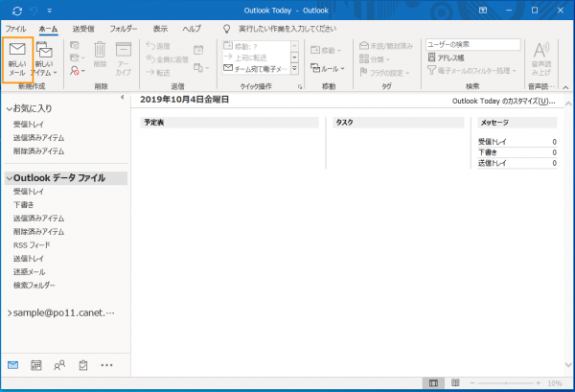The image size is (575, 392).
Task: Open Outlook Today のカスタマイズ link
Action: click(x=503, y=102)
